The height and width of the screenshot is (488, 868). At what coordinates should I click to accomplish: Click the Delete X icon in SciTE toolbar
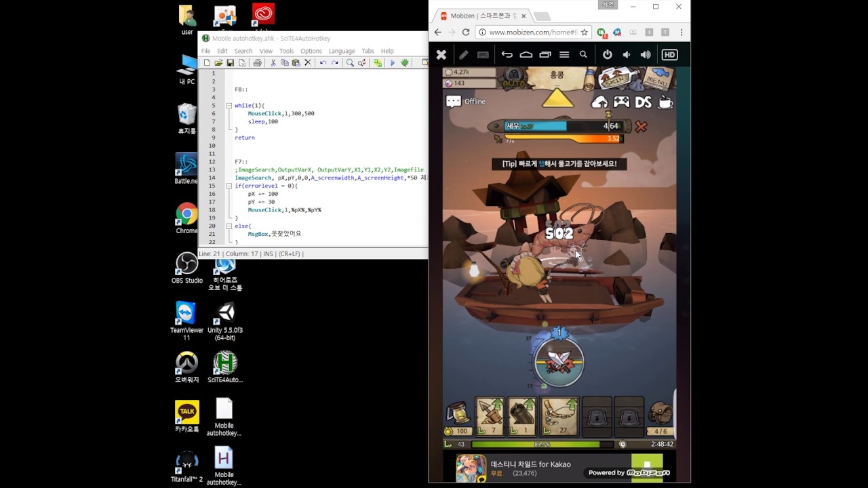[307, 62]
